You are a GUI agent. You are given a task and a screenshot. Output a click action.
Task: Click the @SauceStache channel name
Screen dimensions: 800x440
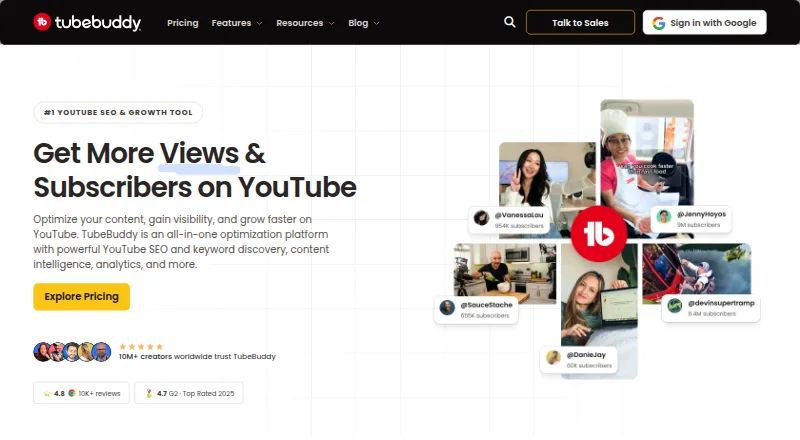tap(486, 305)
